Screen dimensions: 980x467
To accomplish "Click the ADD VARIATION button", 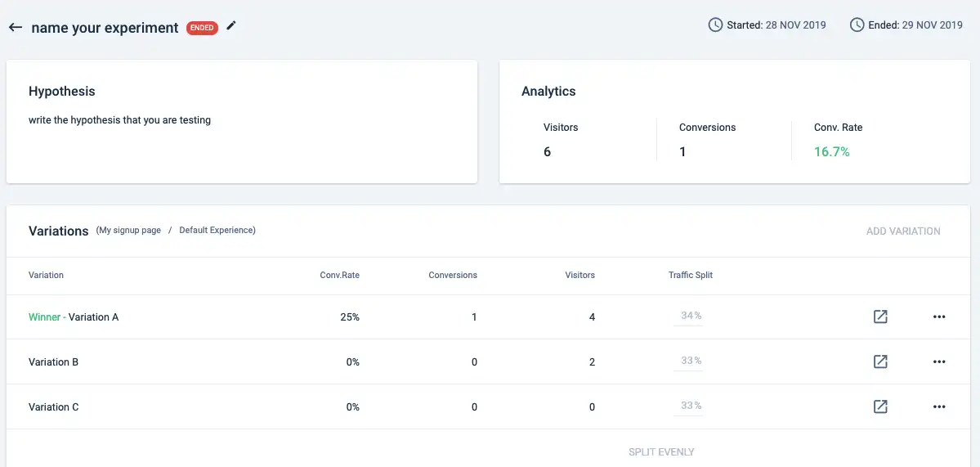I will coord(903,231).
